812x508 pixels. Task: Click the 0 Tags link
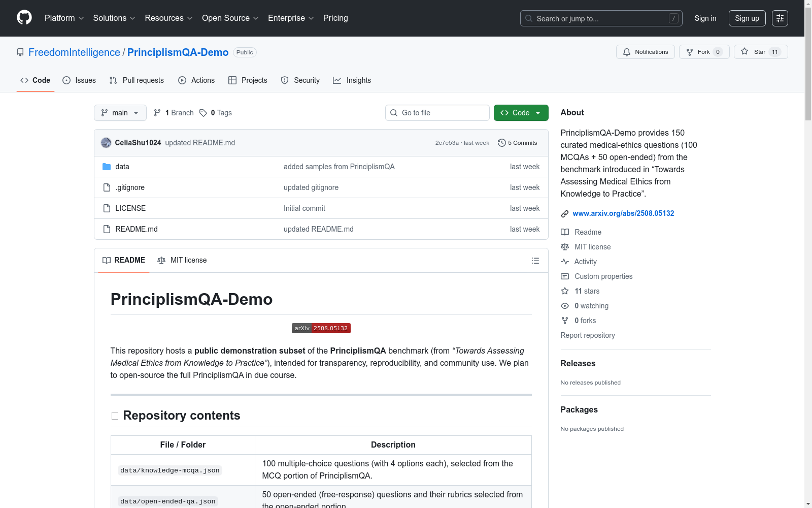point(216,113)
